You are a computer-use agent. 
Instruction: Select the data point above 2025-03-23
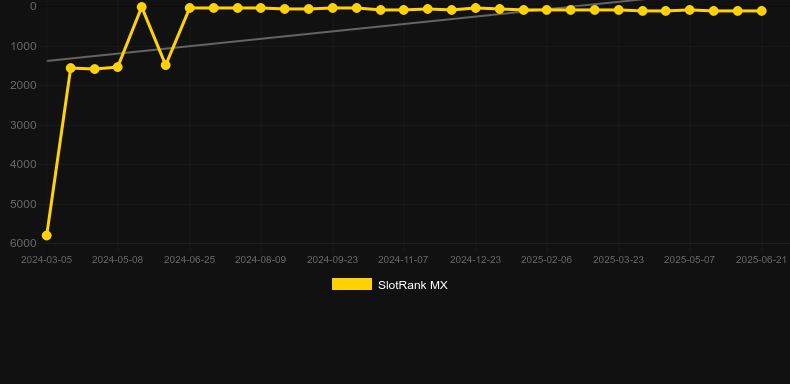618,10
